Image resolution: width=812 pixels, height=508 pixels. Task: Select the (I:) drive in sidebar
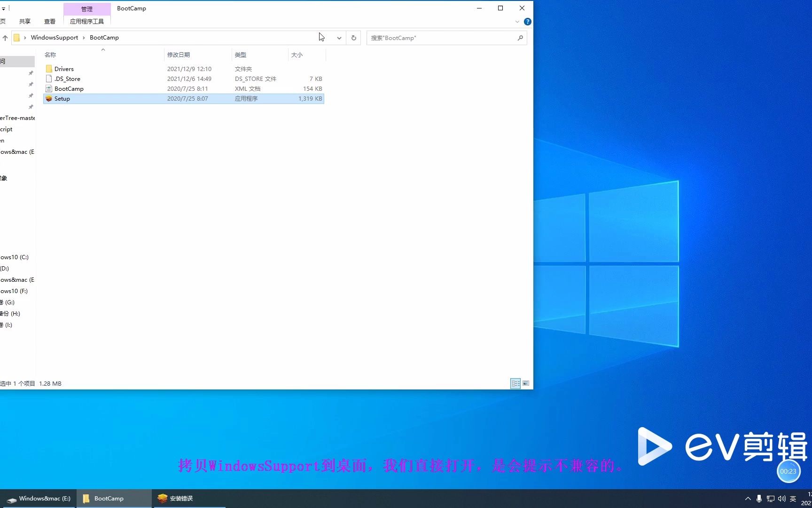(x=7, y=325)
